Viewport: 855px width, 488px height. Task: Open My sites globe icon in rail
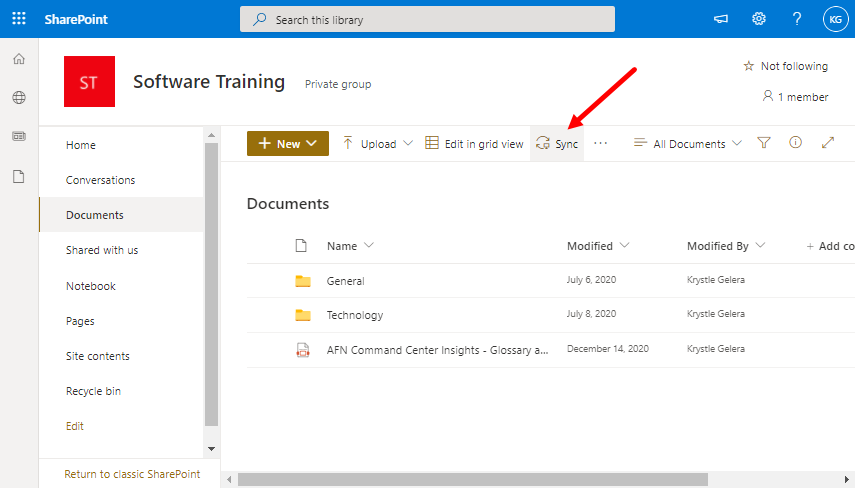click(19, 98)
